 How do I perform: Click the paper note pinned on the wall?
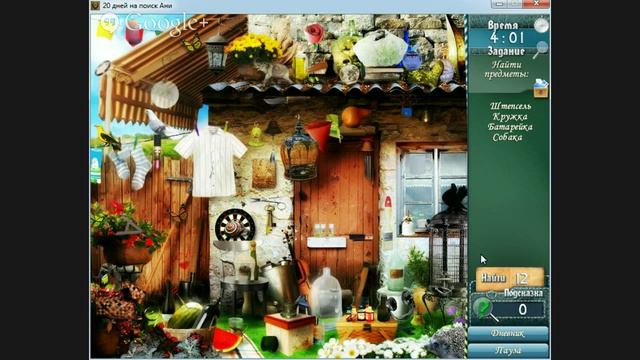pyautogui.click(x=264, y=173)
